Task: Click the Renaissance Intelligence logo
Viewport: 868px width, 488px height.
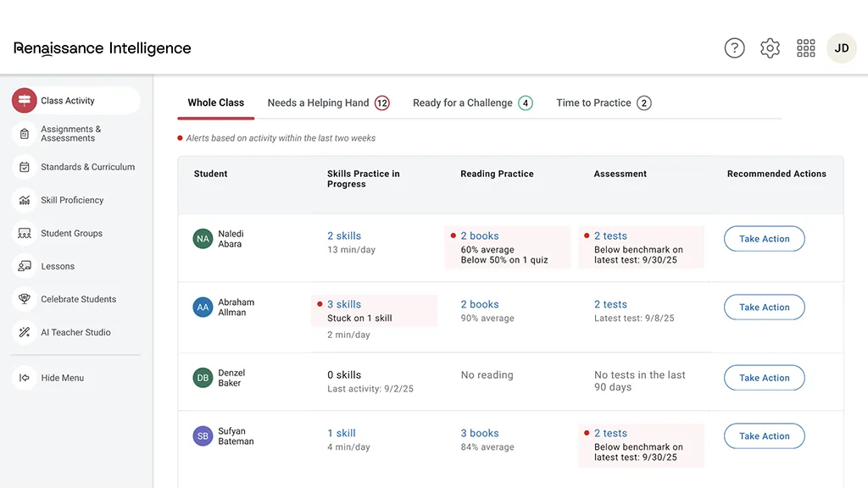Action: tap(103, 48)
